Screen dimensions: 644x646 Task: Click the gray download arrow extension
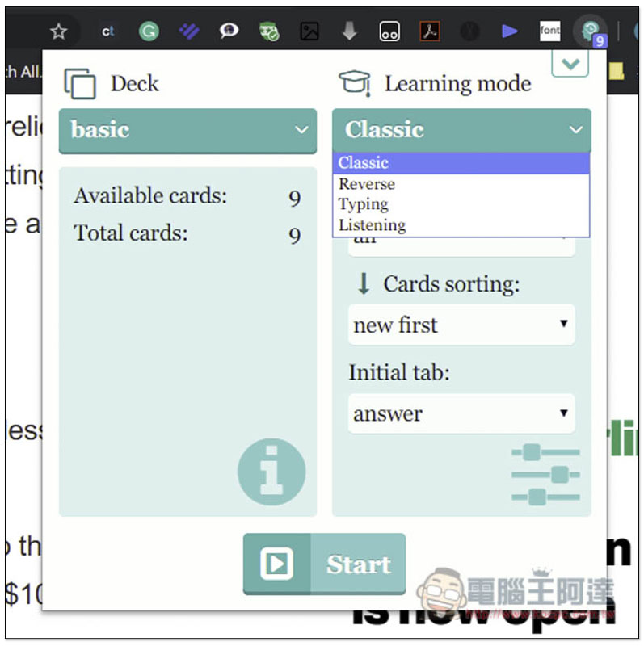tap(350, 31)
